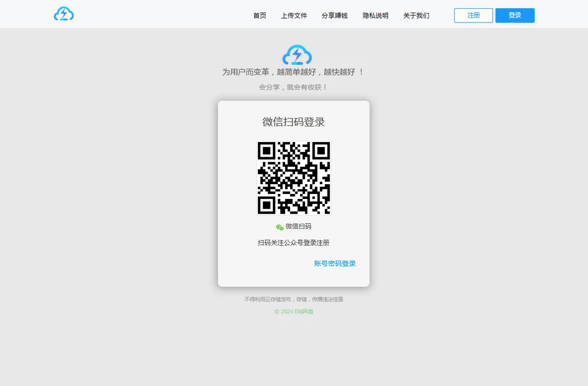
Task: Open the 关于我们 about page
Action: tap(416, 16)
